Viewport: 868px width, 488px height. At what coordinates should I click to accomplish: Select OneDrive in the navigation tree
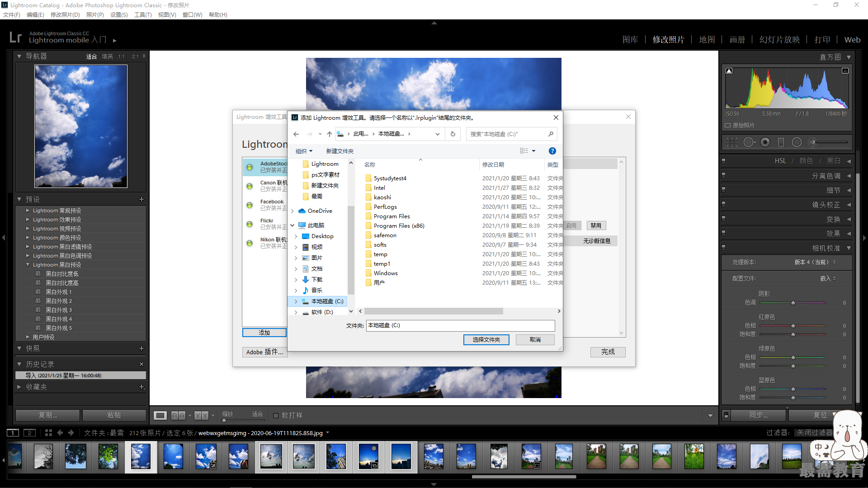click(320, 211)
